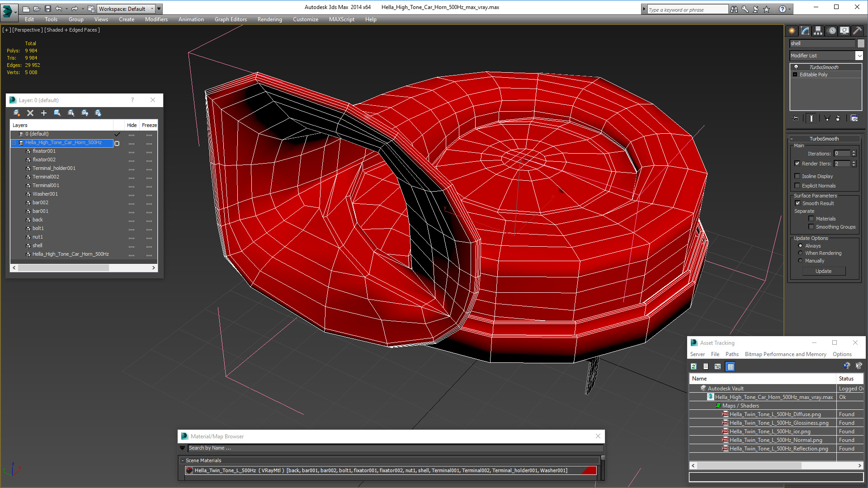The image size is (868, 488).
Task: Select the Washer001 layer item
Action: coord(45,194)
